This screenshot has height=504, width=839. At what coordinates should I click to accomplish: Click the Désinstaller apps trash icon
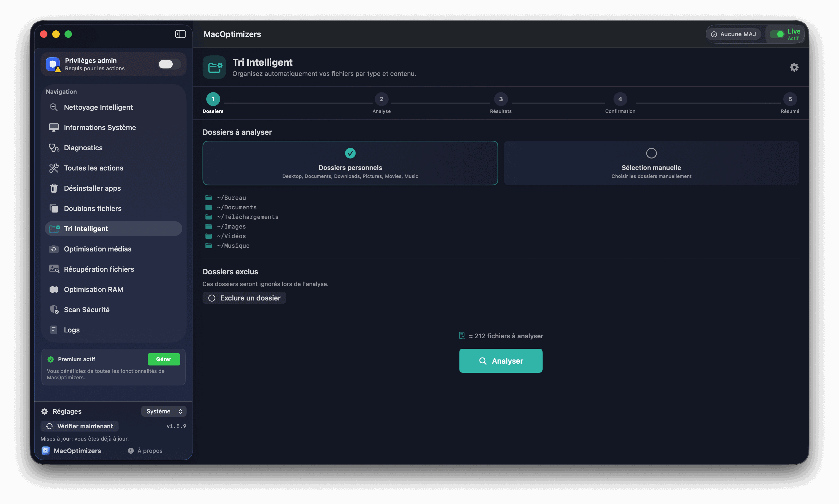[54, 188]
